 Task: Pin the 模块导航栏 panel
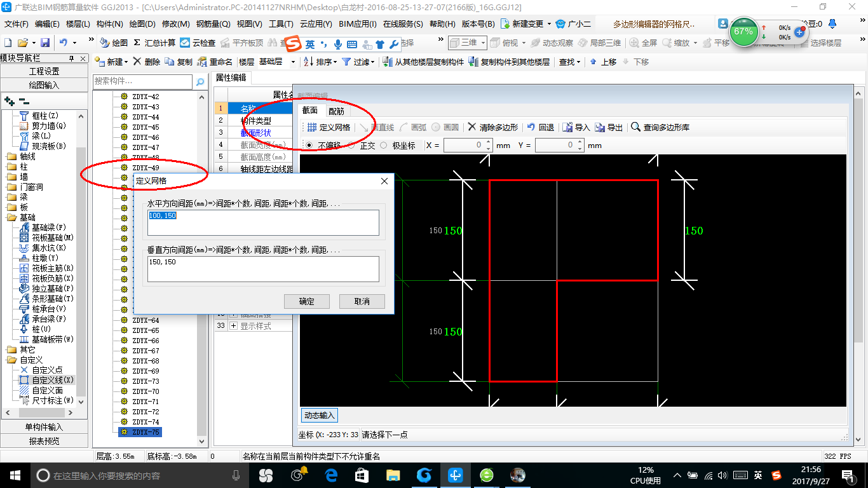tap(71, 58)
